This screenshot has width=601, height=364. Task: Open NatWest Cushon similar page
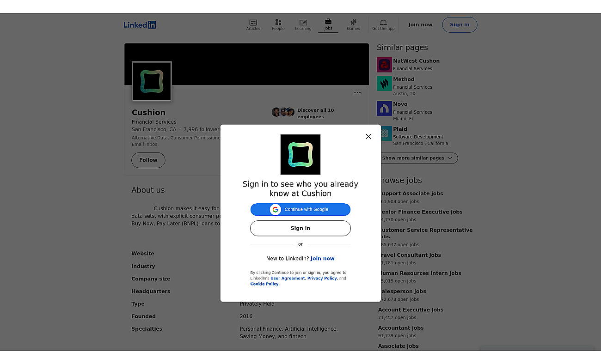(417, 61)
